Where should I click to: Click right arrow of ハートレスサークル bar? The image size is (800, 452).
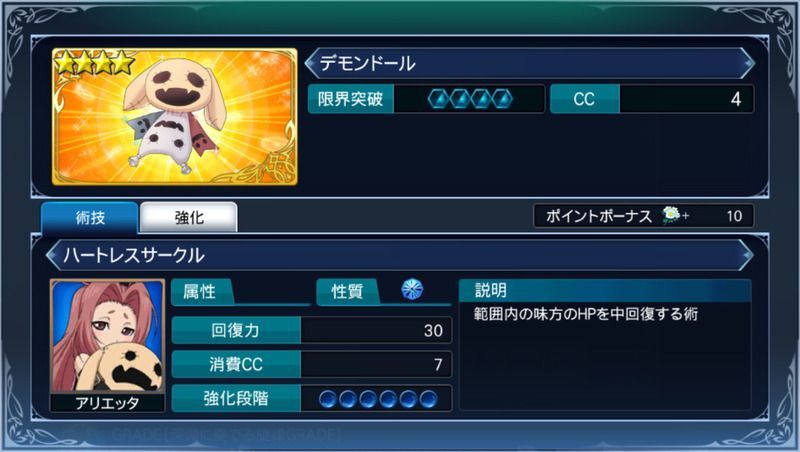click(747, 255)
